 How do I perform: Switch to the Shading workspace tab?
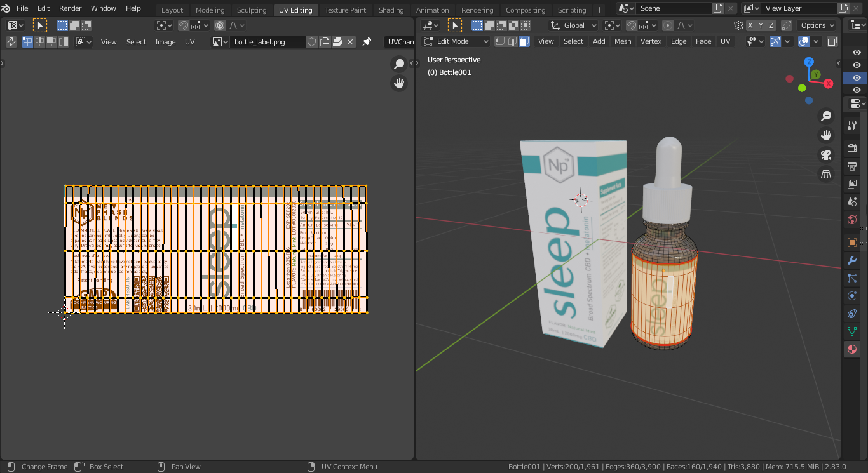391,10
